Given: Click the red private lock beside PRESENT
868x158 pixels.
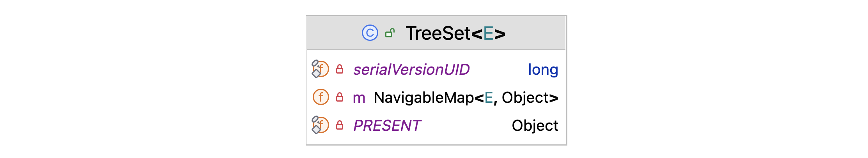Looking at the screenshot, I should point(340,125).
